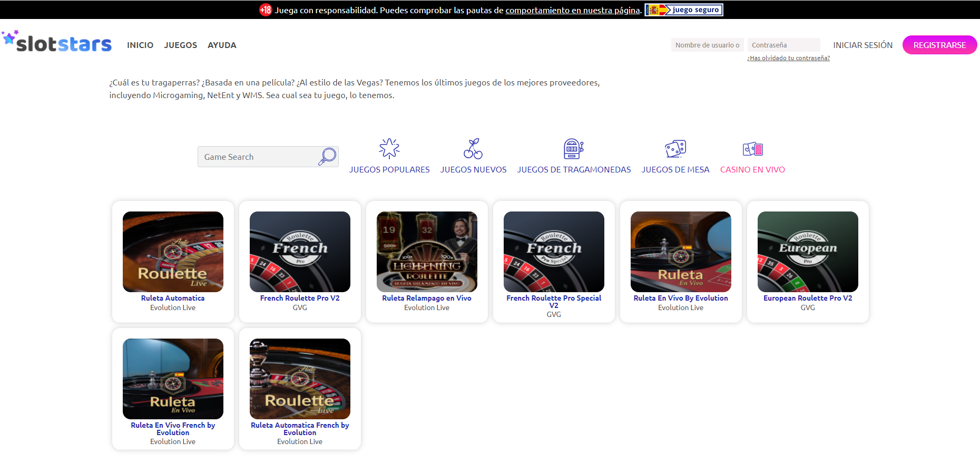Click Ruleta En Vivo By Evolution title
Image resolution: width=980 pixels, height=462 pixels.
point(681,298)
